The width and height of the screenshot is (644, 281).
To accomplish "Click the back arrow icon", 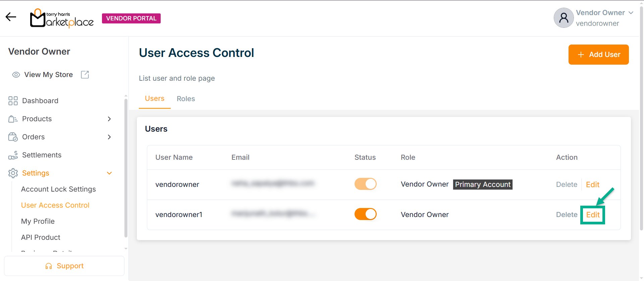I will [x=11, y=17].
